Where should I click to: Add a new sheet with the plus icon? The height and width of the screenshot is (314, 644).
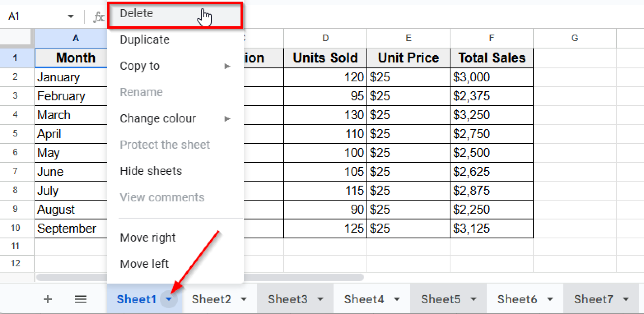click(x=48, y=299)
